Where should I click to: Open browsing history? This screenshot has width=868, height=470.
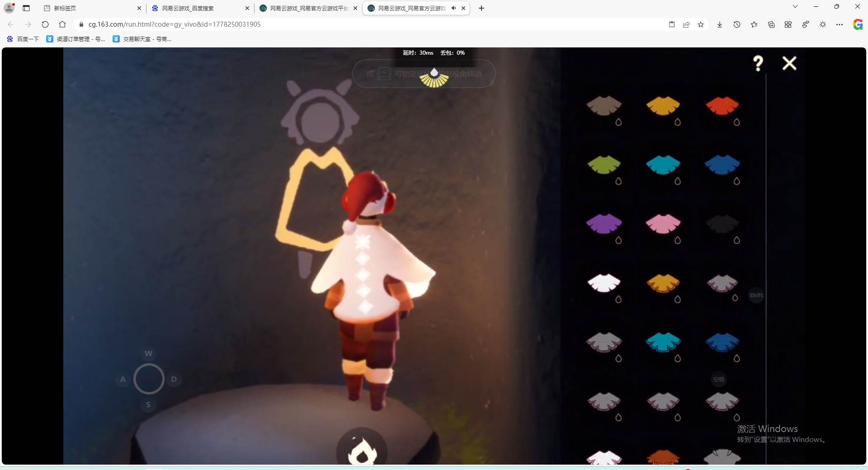737,24
